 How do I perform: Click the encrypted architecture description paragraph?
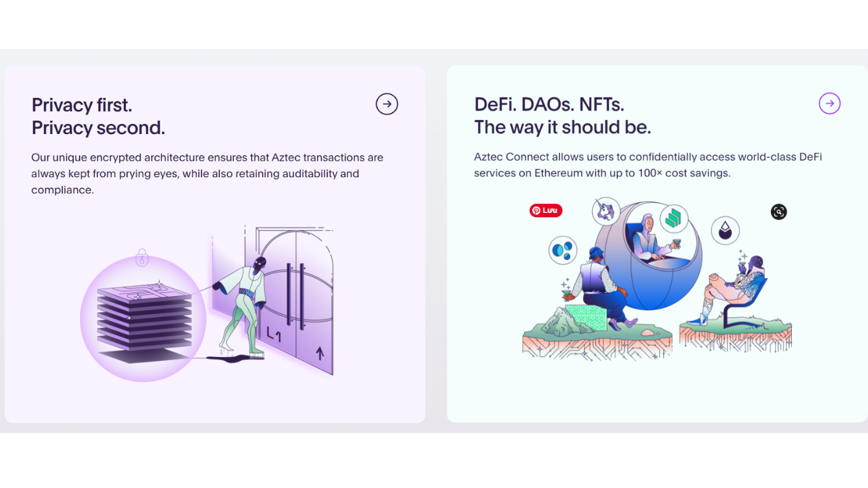[x=207, y=173]
